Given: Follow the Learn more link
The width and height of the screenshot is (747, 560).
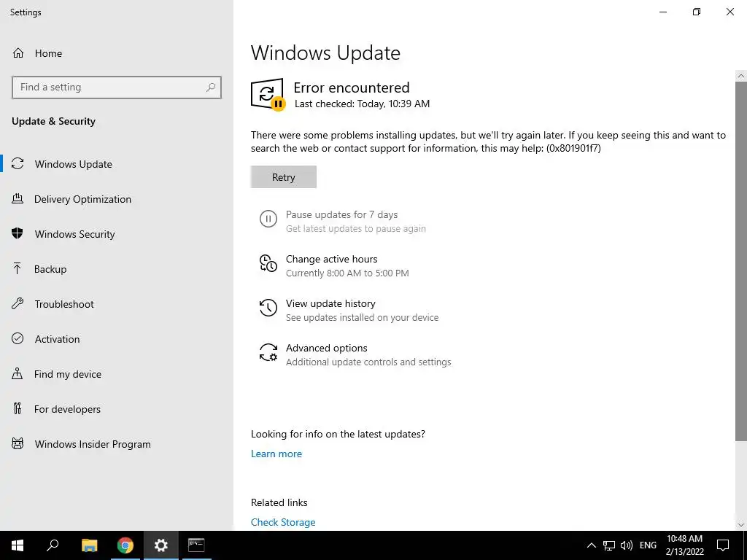Looking at the screenshot, I should [x=276, y=454].
